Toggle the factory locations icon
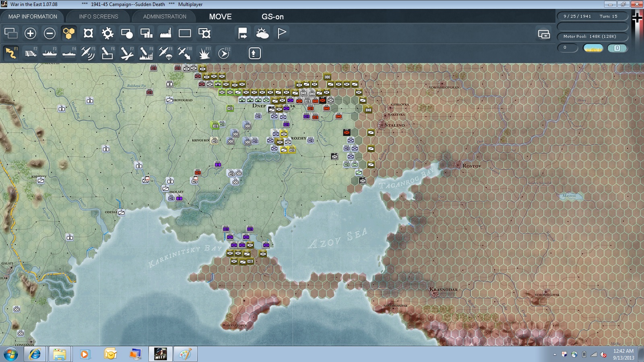 click(165, 33)
